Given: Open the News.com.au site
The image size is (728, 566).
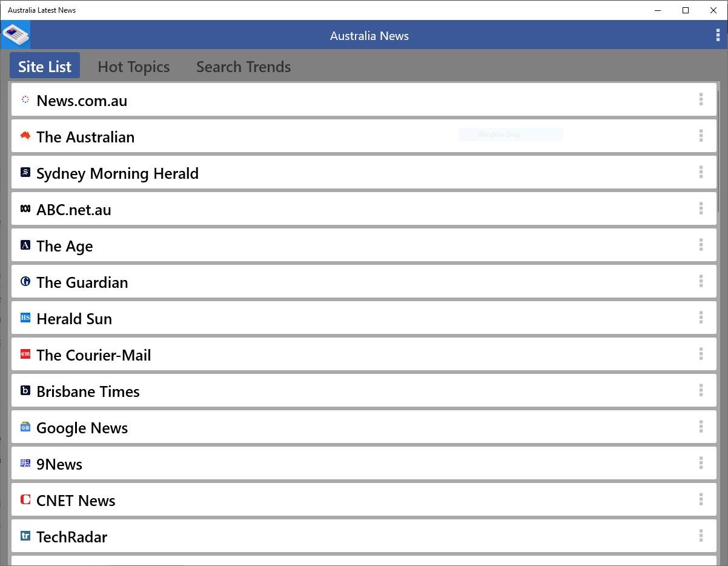Looking at the screenshot, I should (363, 99).
